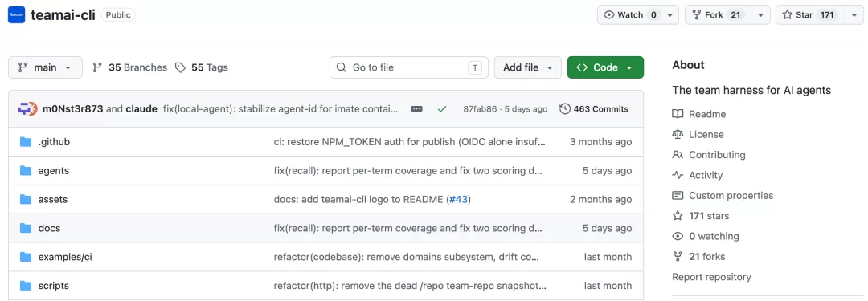Viewport: 868px width, 301px height.
Task: Click the scripts folder icon
Action: coord(26,286)
